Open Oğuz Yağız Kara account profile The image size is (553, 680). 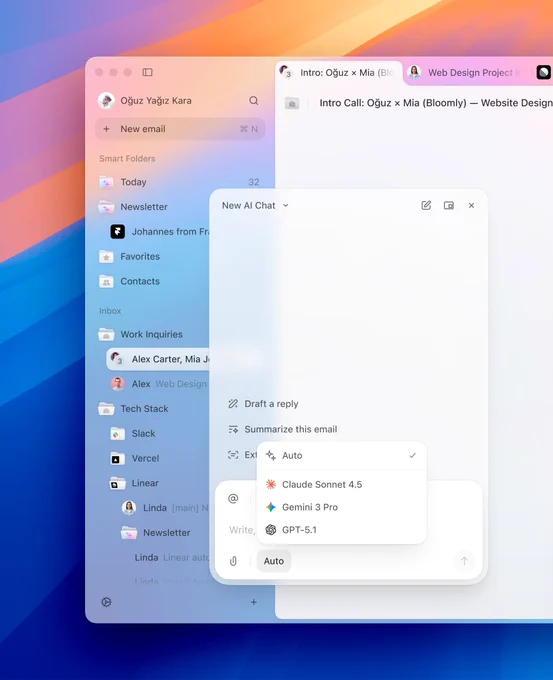pos(145,101)
